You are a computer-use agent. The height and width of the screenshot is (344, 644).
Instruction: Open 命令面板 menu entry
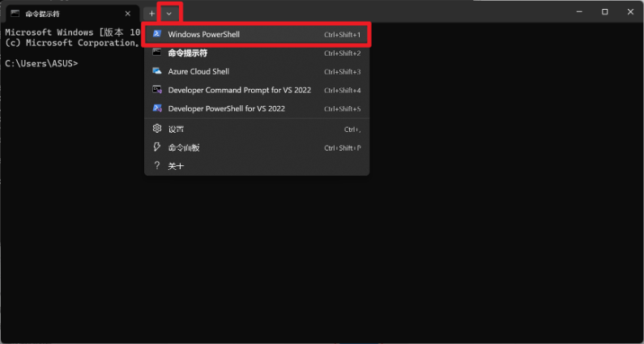(257, 147)
